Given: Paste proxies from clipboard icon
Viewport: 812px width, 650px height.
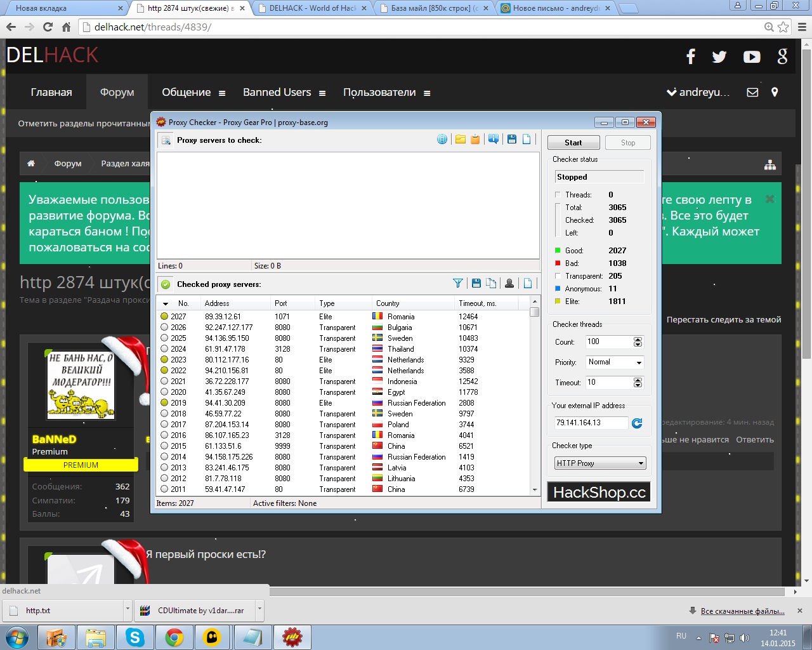Looking at the screenshot, I should pyautogui.click(x=475, y=140).
